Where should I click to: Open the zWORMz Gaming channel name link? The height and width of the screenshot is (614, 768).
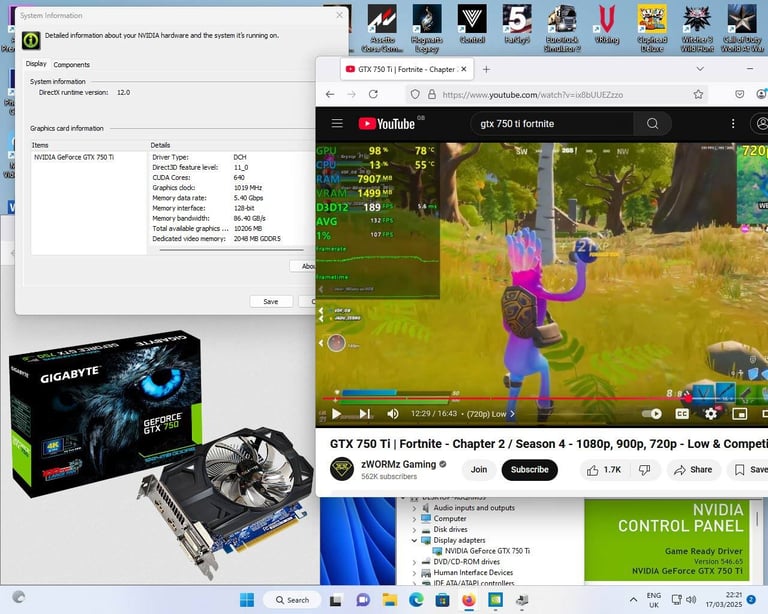(398, 464)
